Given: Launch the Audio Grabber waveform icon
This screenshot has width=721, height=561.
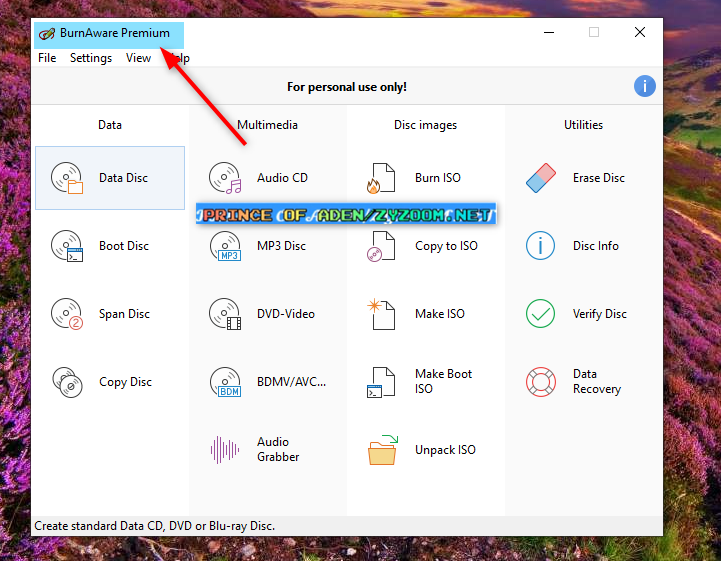Looking at the screenshot, I should coord(225,450).
